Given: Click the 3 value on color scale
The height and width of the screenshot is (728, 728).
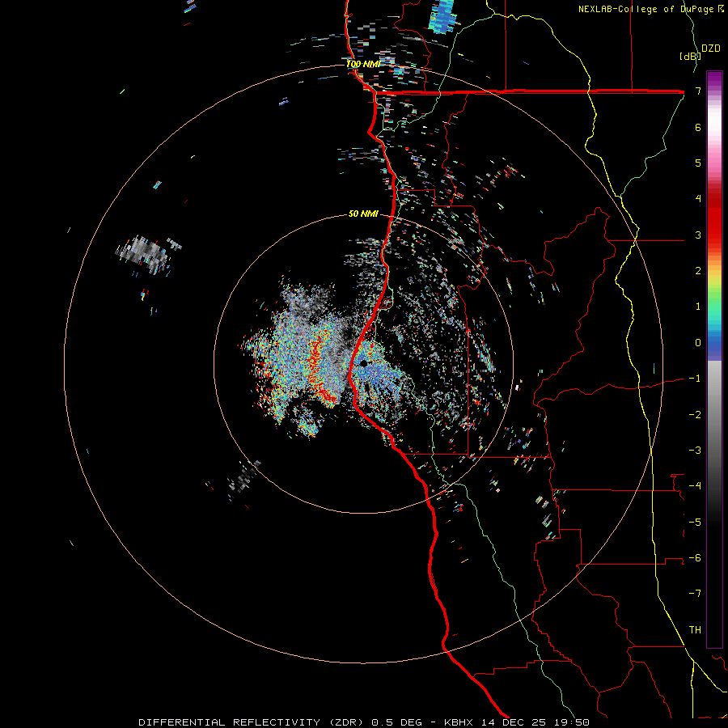Looking at the screenshot, I should pyautogui.click(x=698, y=235).
